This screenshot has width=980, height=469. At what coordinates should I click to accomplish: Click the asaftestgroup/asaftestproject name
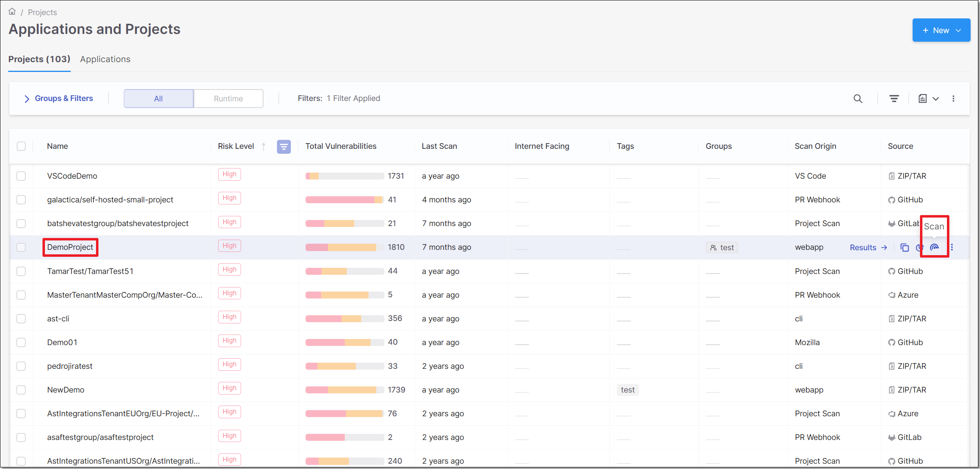click(100, 438)
